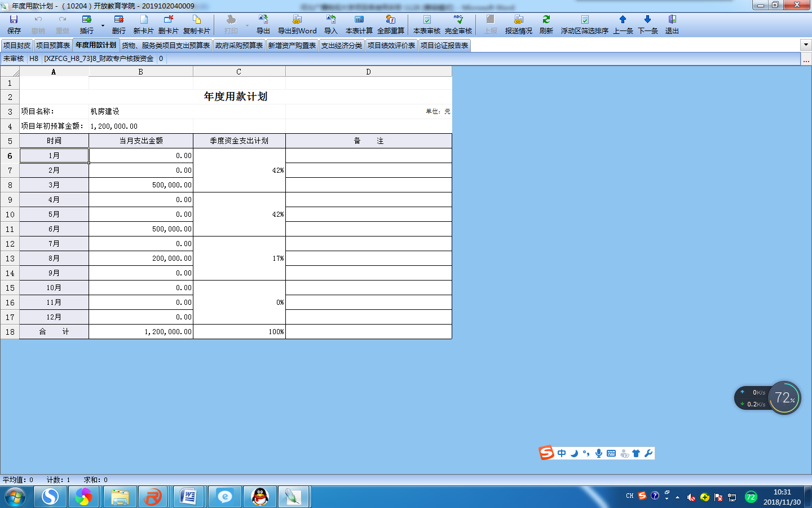Expand the 插行 insert row dropdown arrow
Viewport: 812px width, 508px height.
click(x=103, y=25)
